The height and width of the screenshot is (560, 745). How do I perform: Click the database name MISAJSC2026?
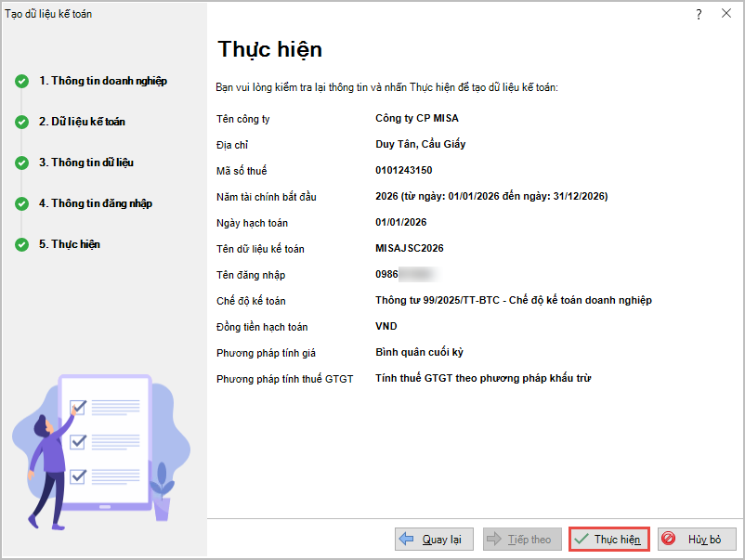[x=410, y=249]
